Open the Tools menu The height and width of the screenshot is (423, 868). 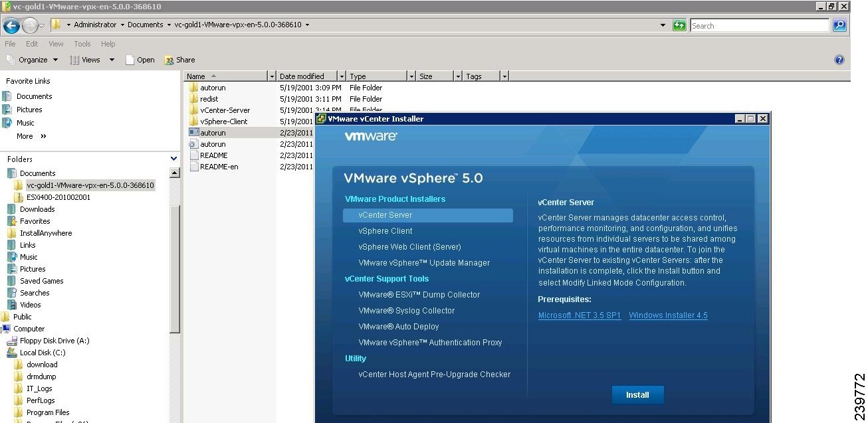tap(82, 44)
